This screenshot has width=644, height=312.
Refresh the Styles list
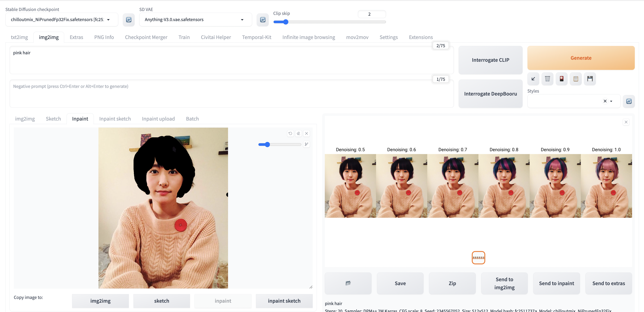pyautogui.click(x=629, y=101)
